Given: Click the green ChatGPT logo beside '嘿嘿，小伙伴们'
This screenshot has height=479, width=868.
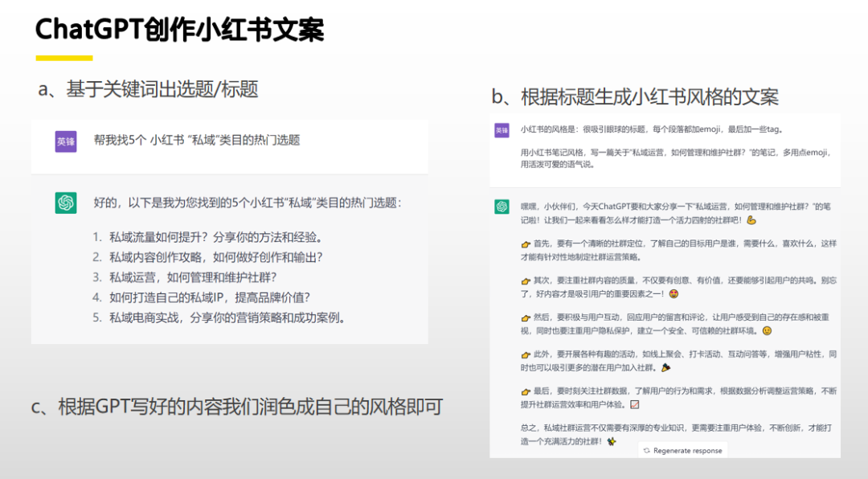Looking at the screenshot, I should (x=502, y=207).
